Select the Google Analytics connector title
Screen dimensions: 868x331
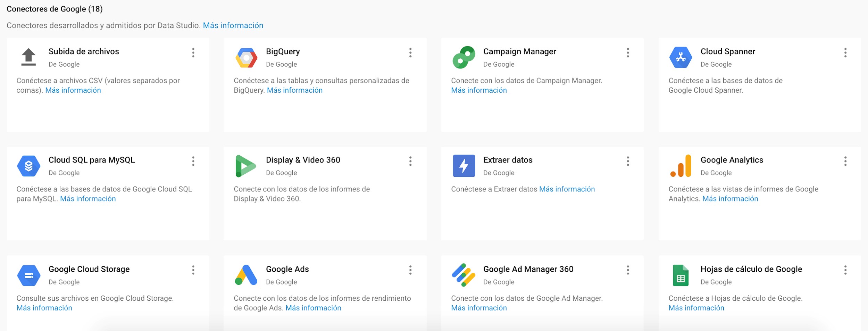click(732, 160)
